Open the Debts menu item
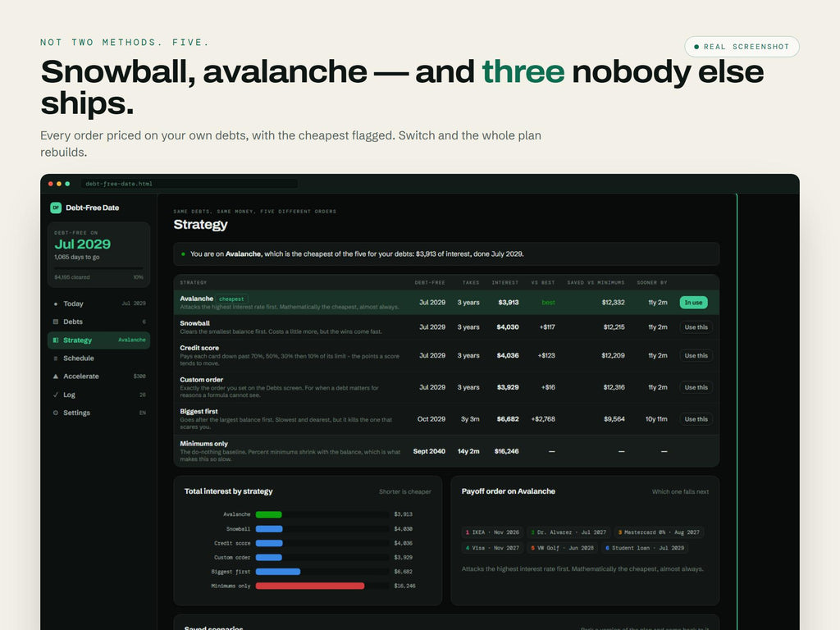Image resolution: width=840 pixels, height=630 pixels. (x=98, y=322)
